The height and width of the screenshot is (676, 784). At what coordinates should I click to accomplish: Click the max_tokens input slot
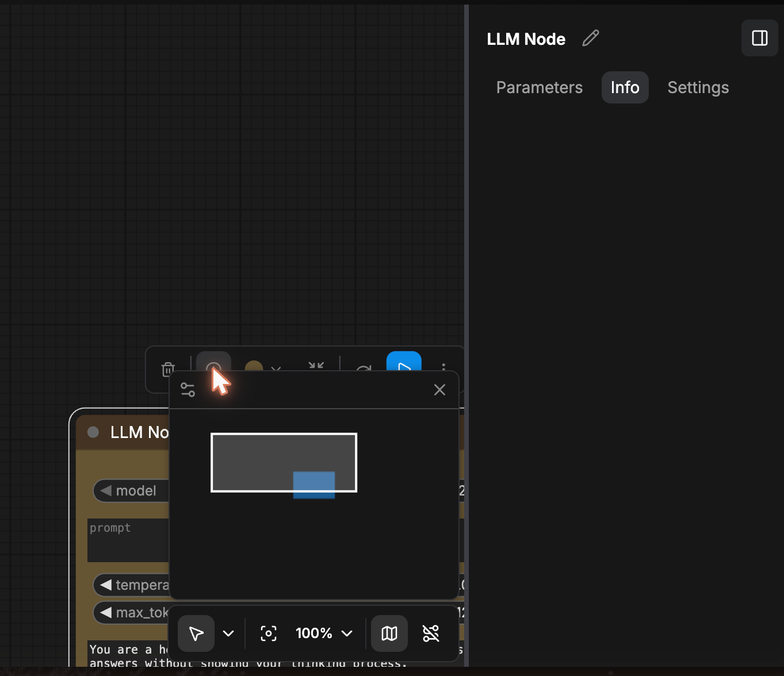(131, 613)
